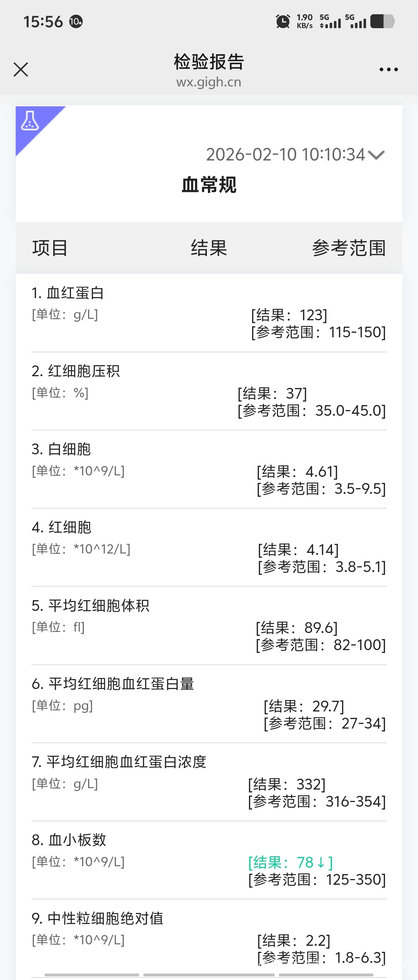Tap the 血常规 report title
418x980 pixels.
[209, 185]
